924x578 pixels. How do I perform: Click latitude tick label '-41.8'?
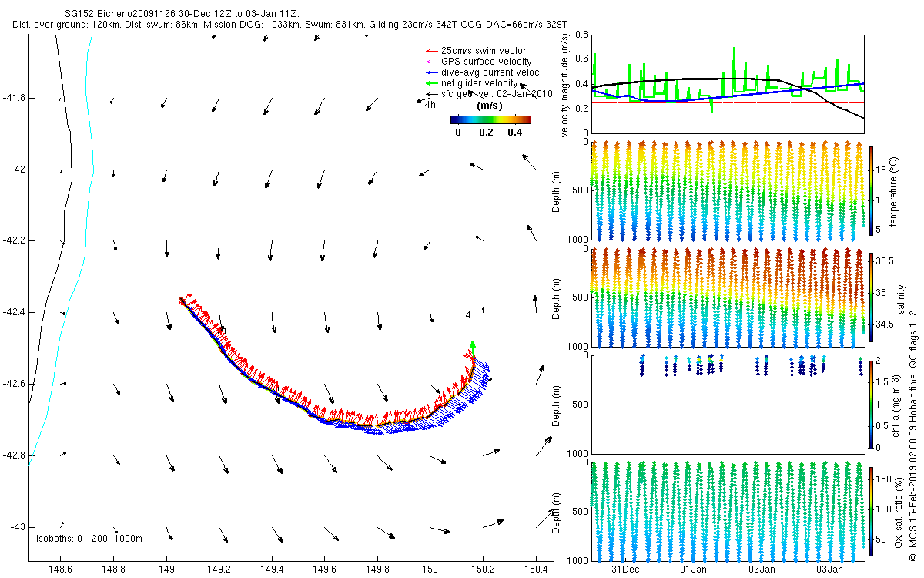click(x=14, y=98)
